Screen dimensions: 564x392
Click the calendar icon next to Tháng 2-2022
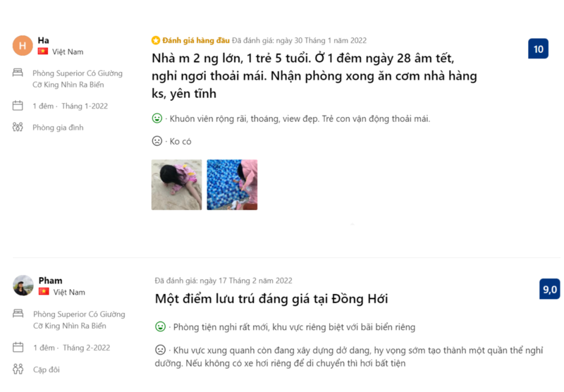(18, 348)
